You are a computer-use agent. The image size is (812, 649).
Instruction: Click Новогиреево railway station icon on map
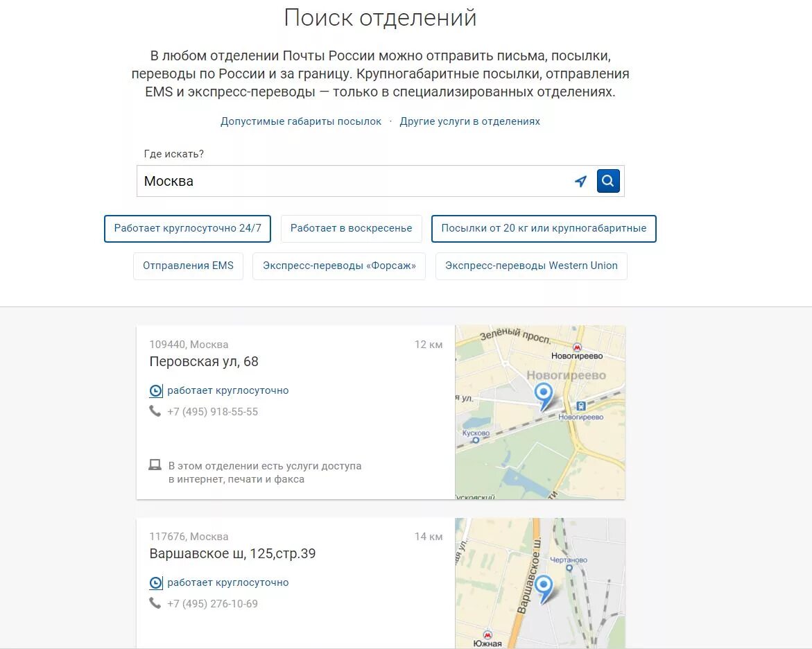(581, 406)
